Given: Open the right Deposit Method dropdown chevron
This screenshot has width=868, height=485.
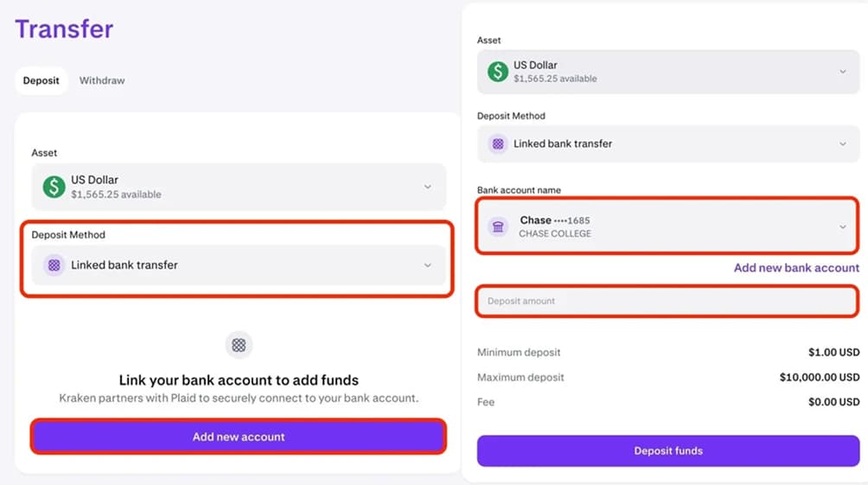Looking at the screenshot, I should 843,144.
